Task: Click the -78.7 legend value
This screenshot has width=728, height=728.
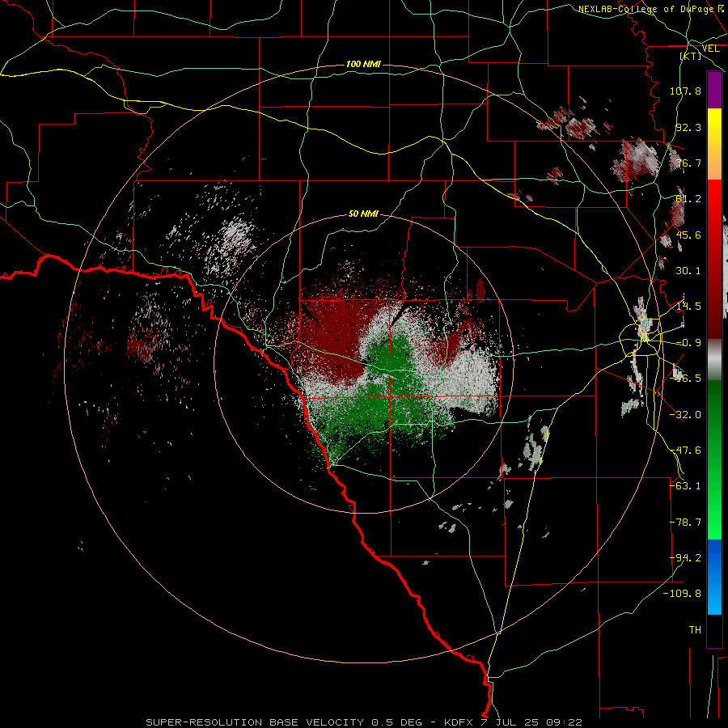Action: pos(685,523)
